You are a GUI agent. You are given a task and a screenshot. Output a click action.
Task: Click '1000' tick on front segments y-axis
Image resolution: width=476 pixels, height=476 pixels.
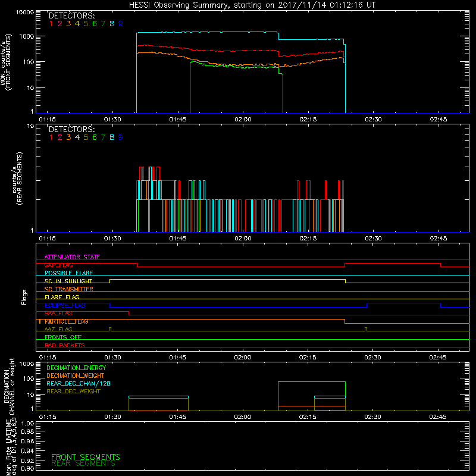[x=27, y=36]
